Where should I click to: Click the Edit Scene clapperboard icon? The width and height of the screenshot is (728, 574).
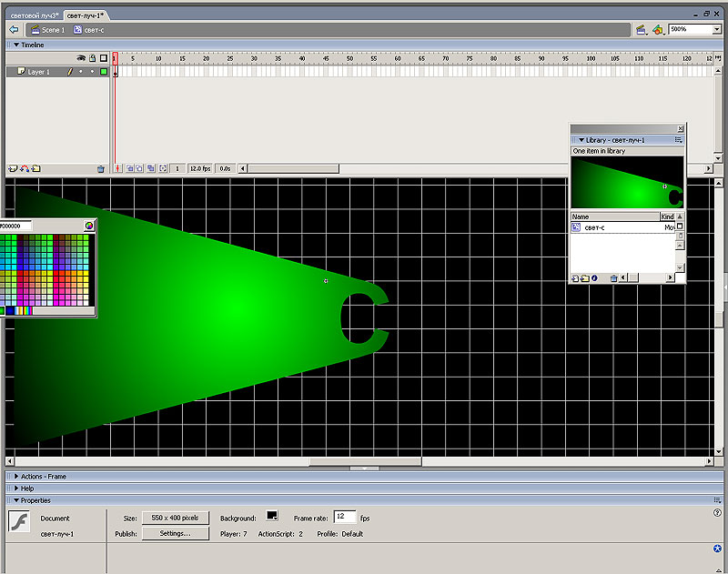tap(642, 30)
